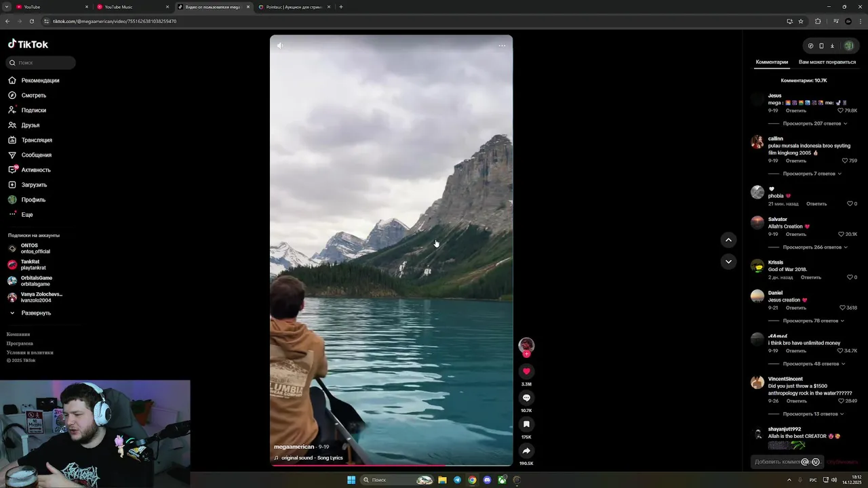868x488 pixels.
Task: Like unlimited money comment 34.7K heart
Action: pyautogui.click(x=841, y=350)
